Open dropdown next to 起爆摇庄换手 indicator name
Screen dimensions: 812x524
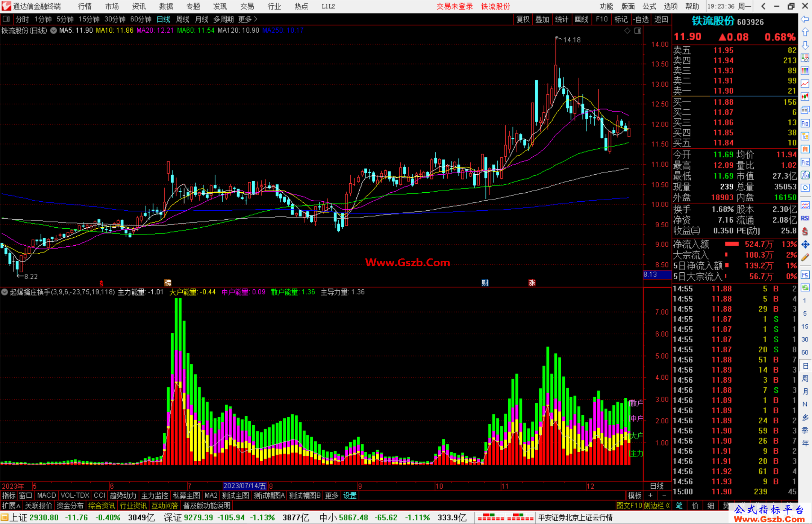5,292
